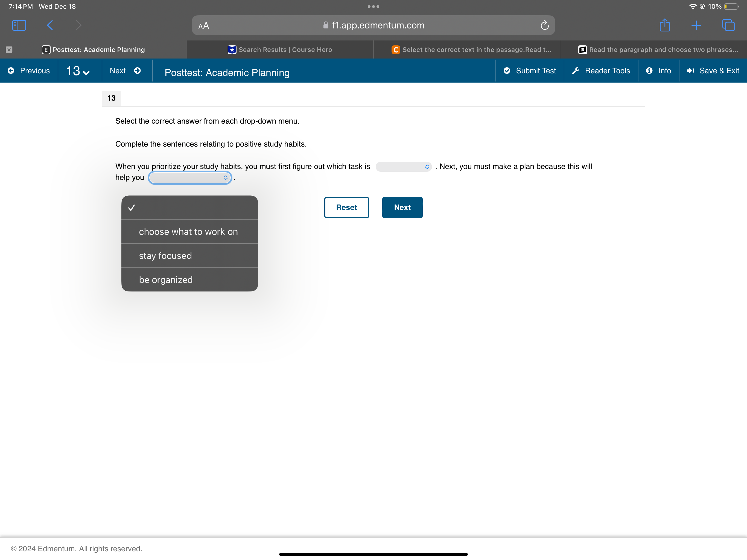Open the first blank answer drop-down
The image size is (747, 560).
[404, 167]
